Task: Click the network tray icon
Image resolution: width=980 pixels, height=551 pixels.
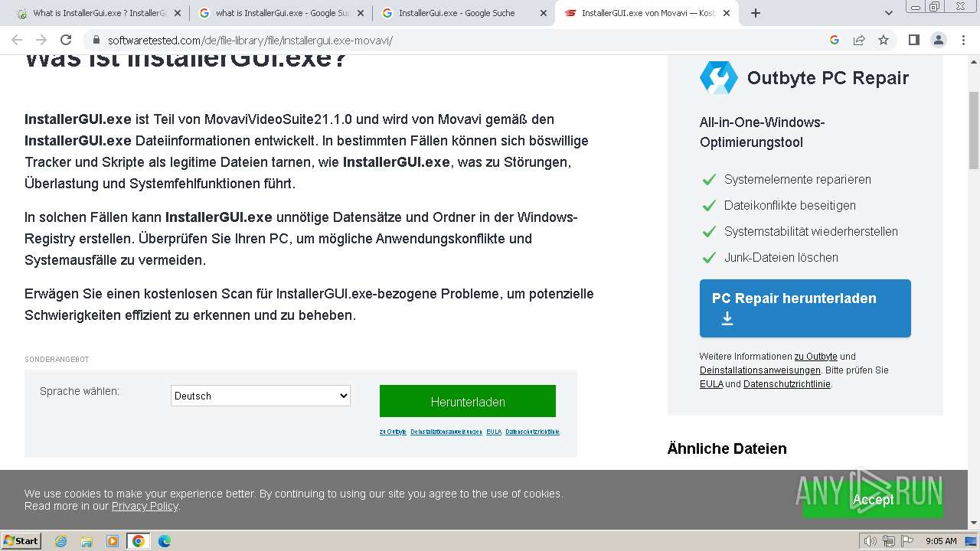Action: pos(889,541)
